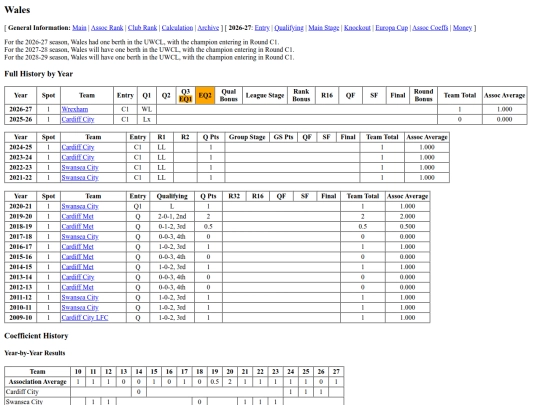
Task: Open the Club Rank link
Action: 142,28
